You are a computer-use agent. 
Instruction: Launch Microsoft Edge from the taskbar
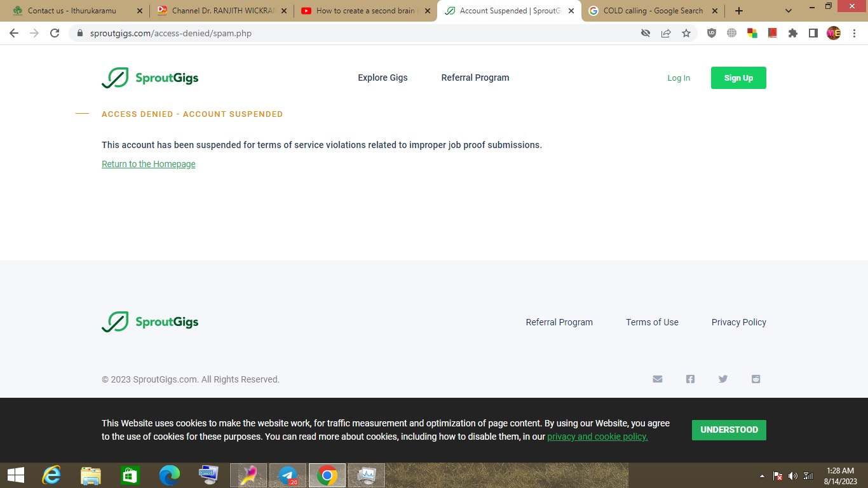tap(170, 475)
